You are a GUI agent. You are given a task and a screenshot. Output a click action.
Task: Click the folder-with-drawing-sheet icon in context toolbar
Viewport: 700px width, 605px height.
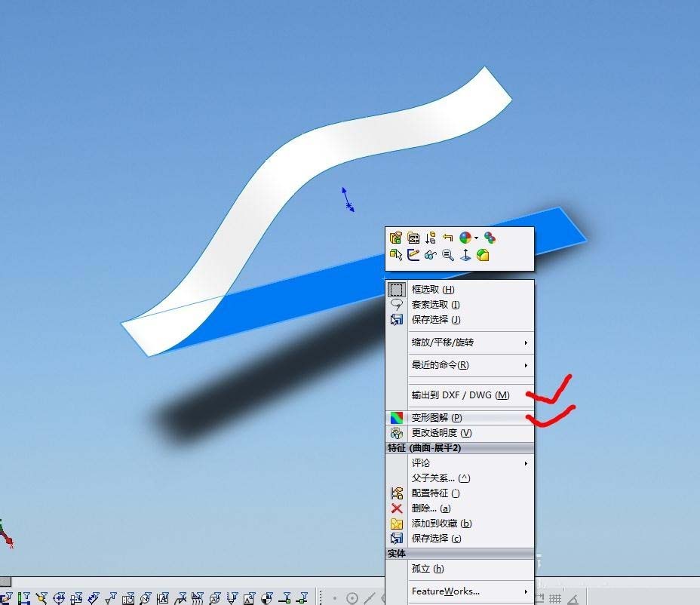click(x=413, y=238)
